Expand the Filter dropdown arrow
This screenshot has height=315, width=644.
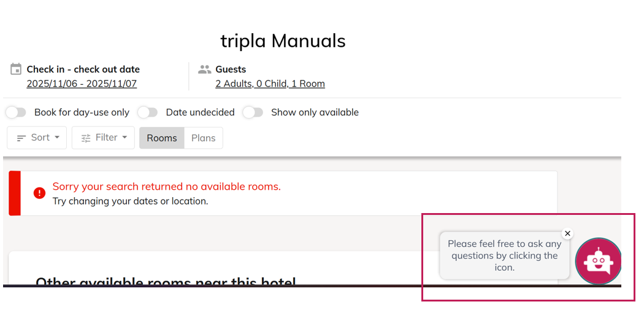[x=125, y=138]
